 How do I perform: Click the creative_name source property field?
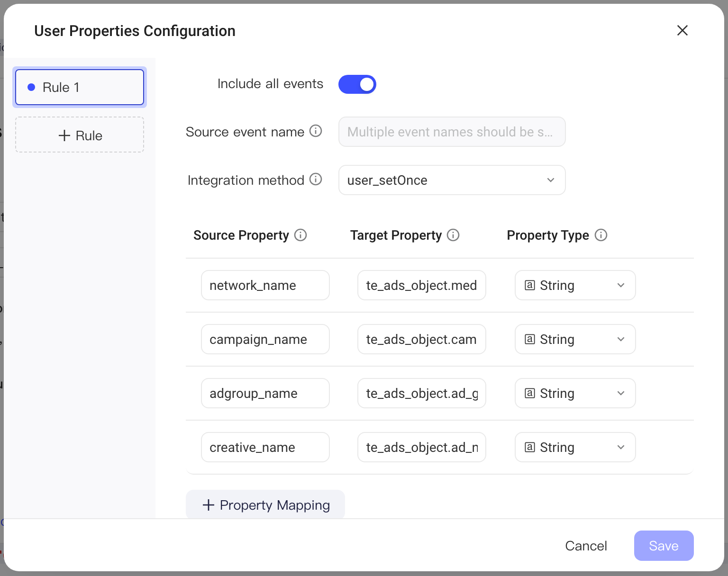(265, 447)
